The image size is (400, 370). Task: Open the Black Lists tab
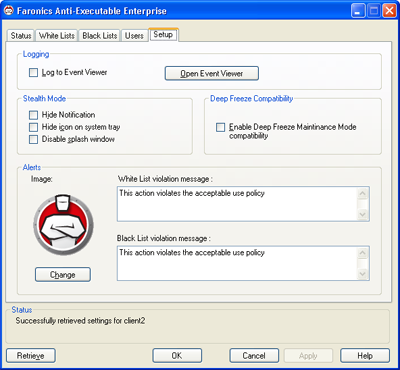[100, 36]
